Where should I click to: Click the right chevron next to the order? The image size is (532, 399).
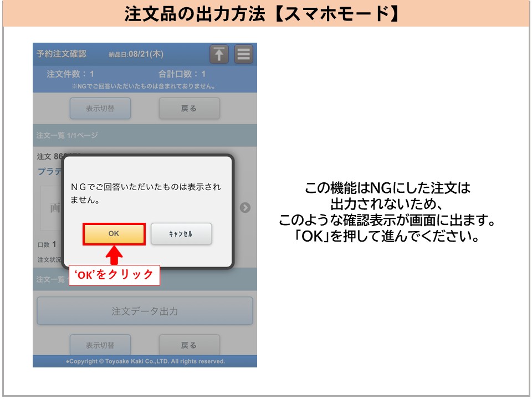[x=245, y=207]
